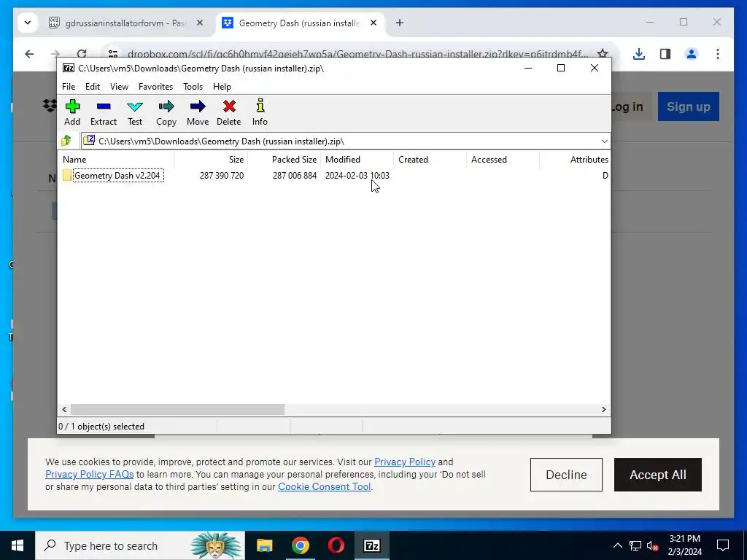Click Dropbox Sign up button
This screenshot has height=560, width=747.
(x=689, y=106)
